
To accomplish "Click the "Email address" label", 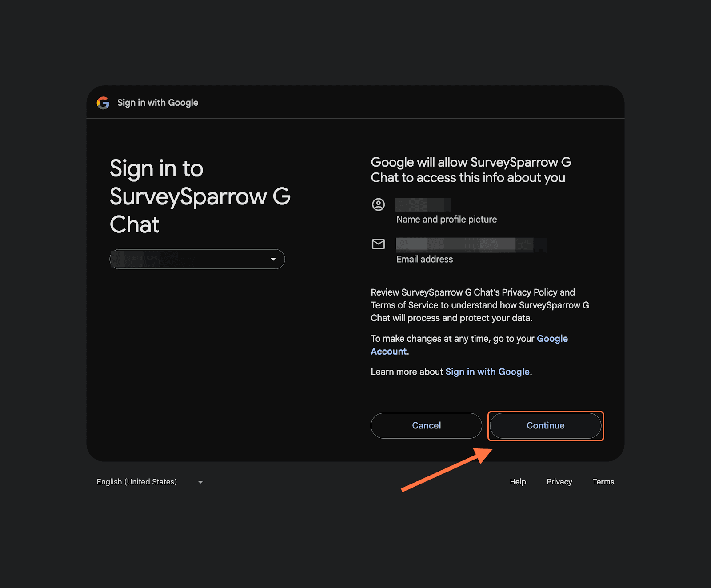I will (424, 260).
